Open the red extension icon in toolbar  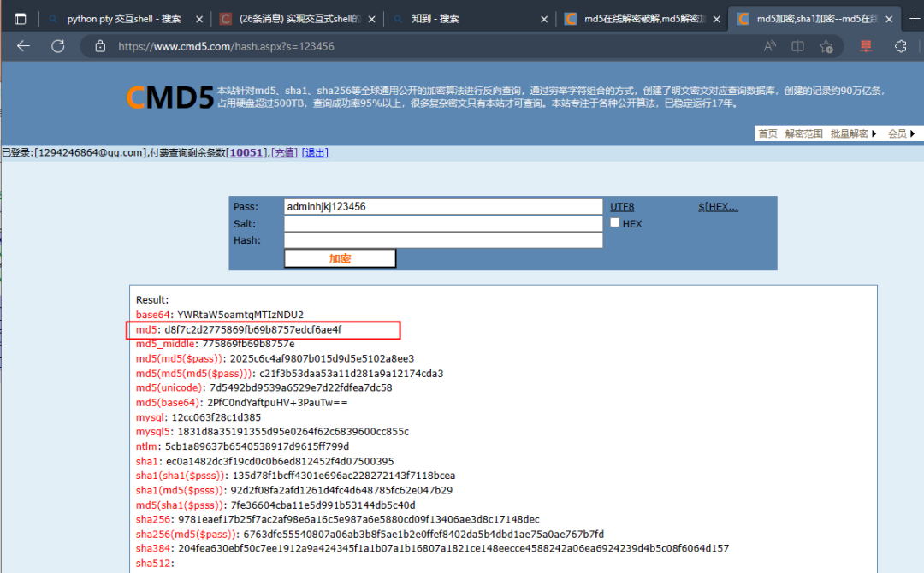[x=866, y=46]
